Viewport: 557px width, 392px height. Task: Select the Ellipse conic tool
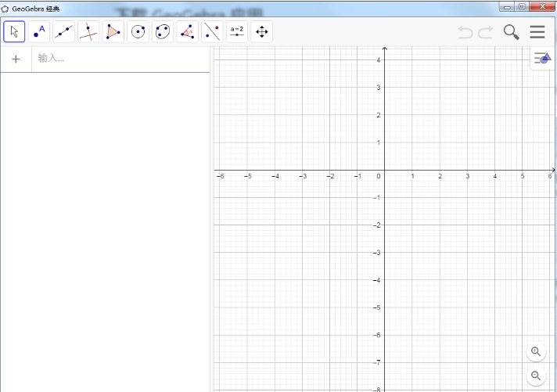163,31
